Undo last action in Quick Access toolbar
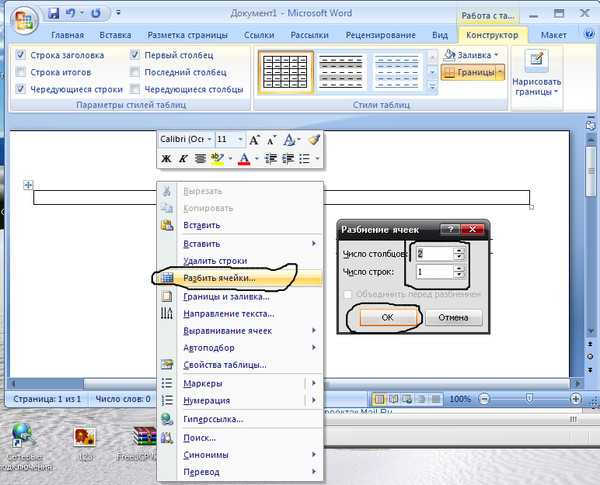 point(70,13)
